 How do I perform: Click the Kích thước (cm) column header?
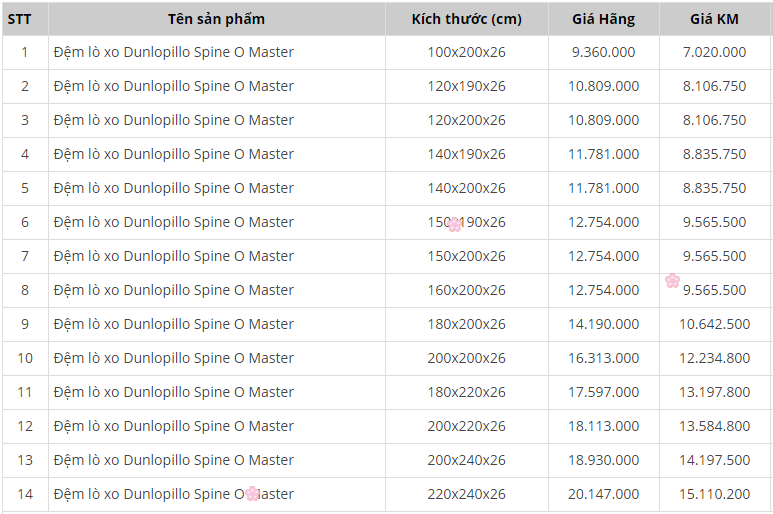pyautogui.click(x=466, y=19)
